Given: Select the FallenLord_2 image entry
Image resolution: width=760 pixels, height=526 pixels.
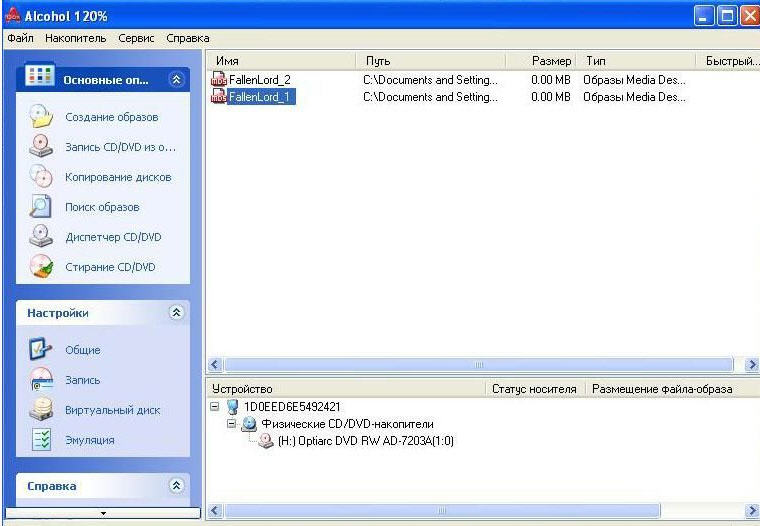Looking at the screenshot, I should coord(260,80).
